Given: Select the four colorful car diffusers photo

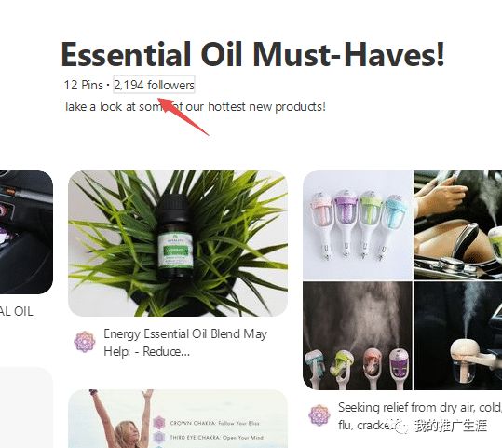Looking at the screenshot, I should [358, 225].
